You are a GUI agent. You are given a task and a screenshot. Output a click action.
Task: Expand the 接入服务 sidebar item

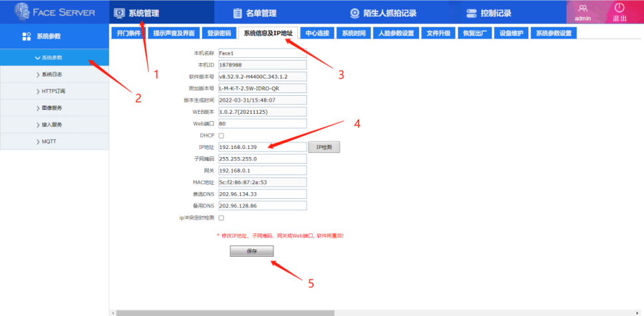click(55, 124)
